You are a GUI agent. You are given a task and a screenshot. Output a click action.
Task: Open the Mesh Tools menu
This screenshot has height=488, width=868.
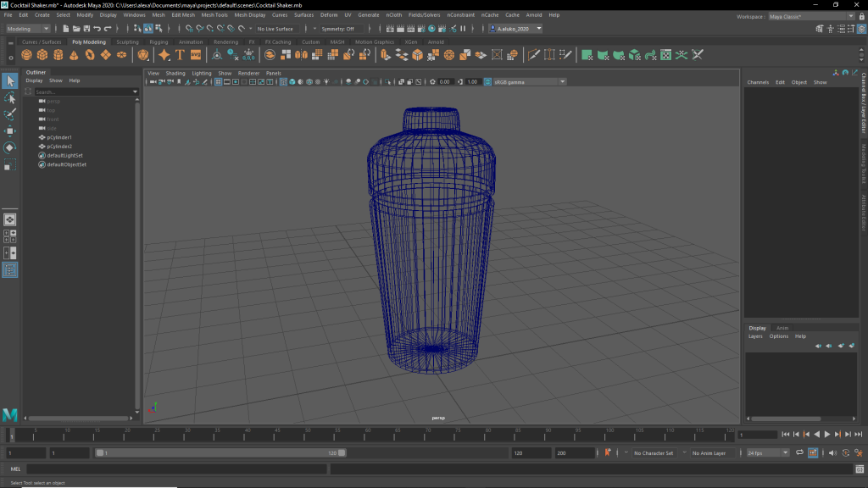(x=214, y=15)
